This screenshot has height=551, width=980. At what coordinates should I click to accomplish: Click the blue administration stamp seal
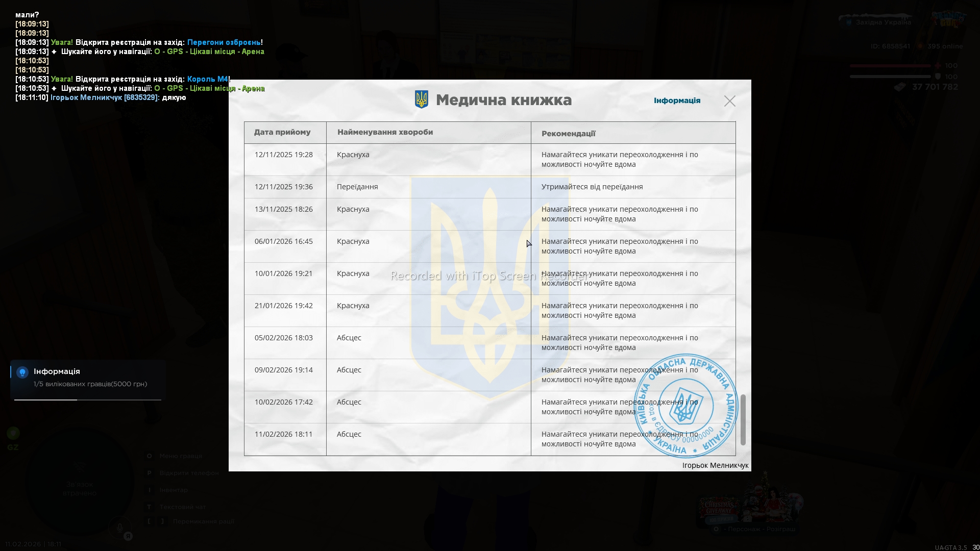685,406
